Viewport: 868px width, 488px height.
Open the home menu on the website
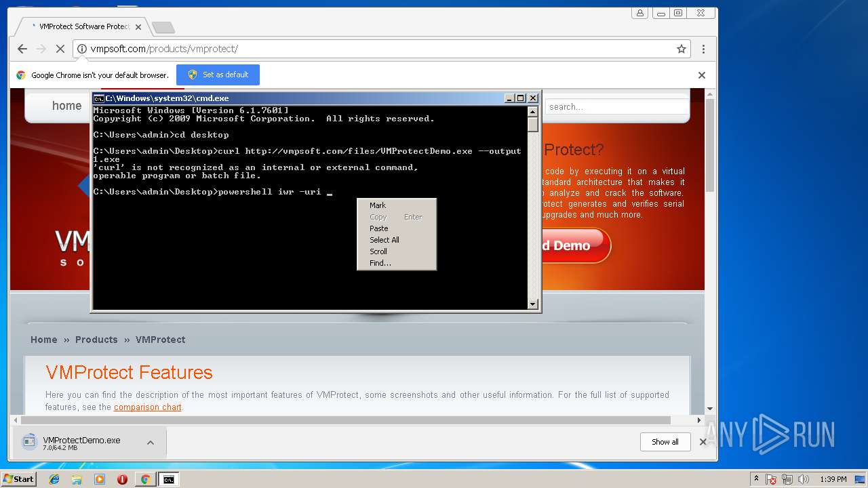[66, 106]
